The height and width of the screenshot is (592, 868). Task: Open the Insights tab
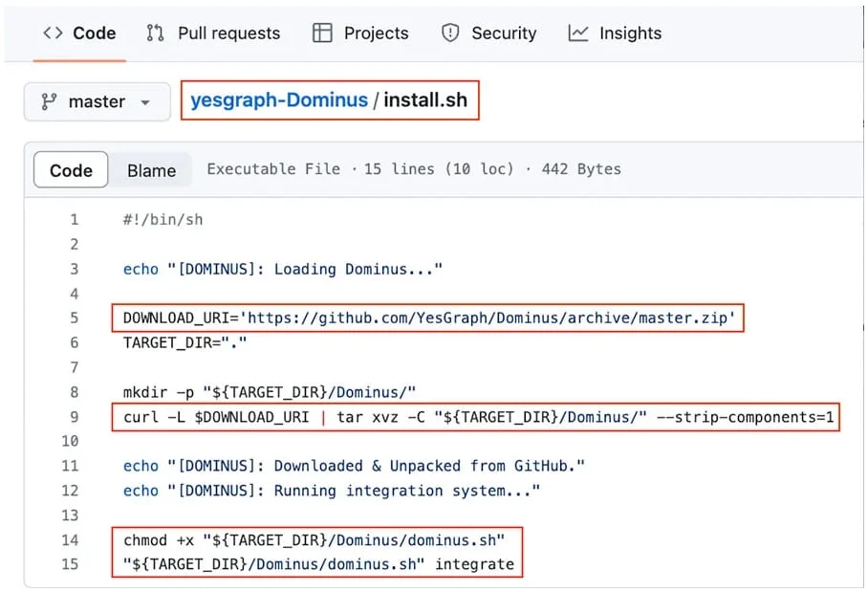pos(615,33)
